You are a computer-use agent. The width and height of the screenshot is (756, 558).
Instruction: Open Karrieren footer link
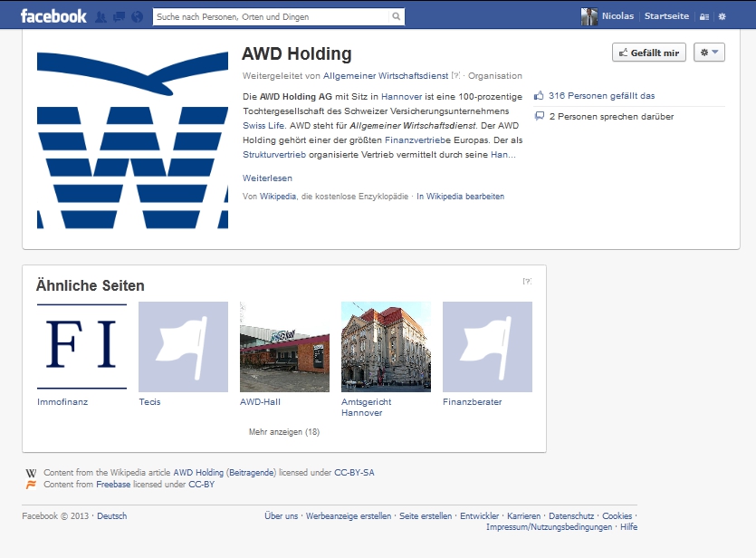[523, 515]
